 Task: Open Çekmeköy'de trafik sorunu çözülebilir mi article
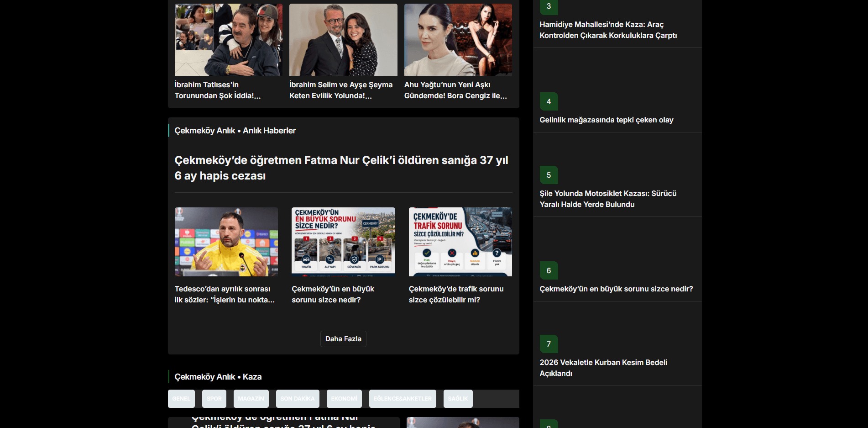coord(456,294)
